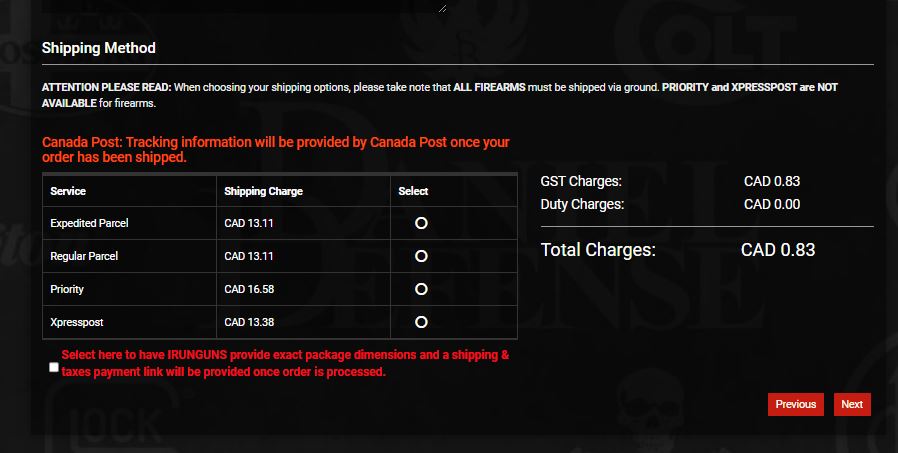Click the Shipping Method heading
Viewport: 898px width, 453px height.
98,48
